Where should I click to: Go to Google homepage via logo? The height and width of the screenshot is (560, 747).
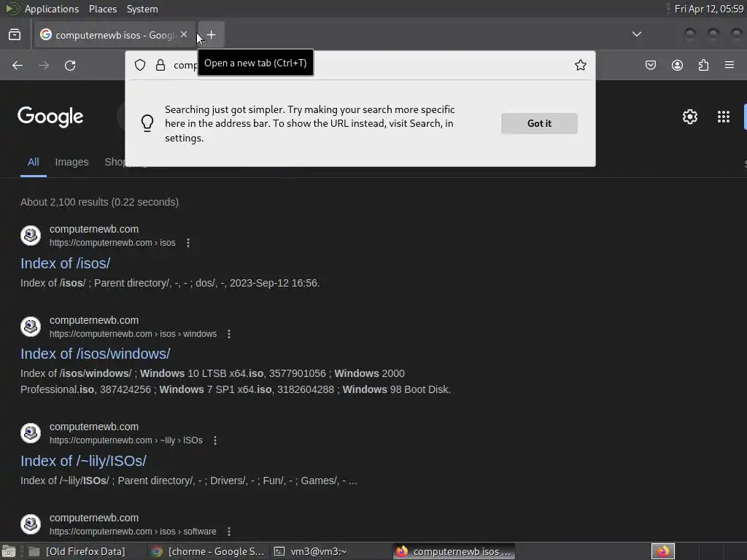(x=50, y=117)
